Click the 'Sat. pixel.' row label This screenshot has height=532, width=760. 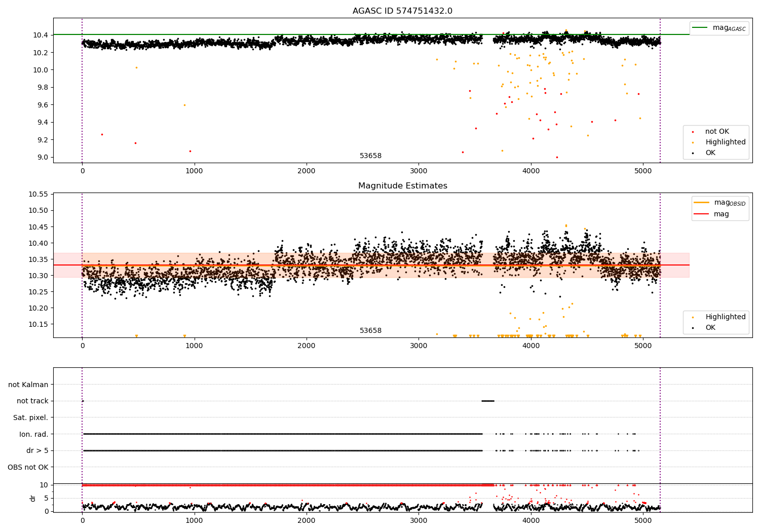coord(30,418)
